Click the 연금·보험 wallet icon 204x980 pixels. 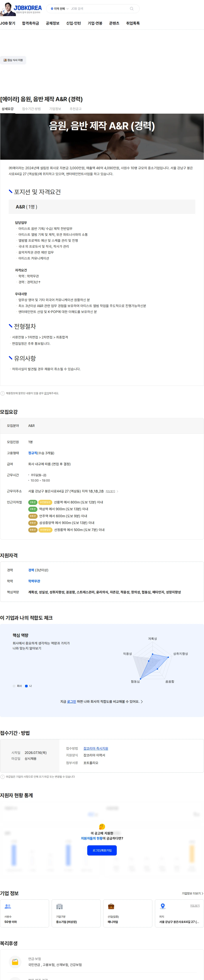pos(15,962)
